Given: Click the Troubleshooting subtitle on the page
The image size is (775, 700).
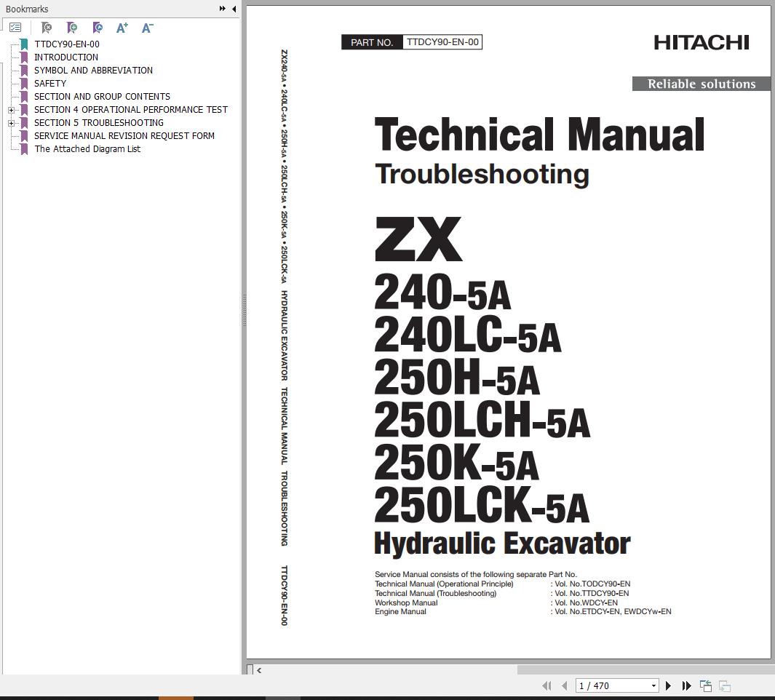Looking at the screenshot, I should tap(482, 174).
